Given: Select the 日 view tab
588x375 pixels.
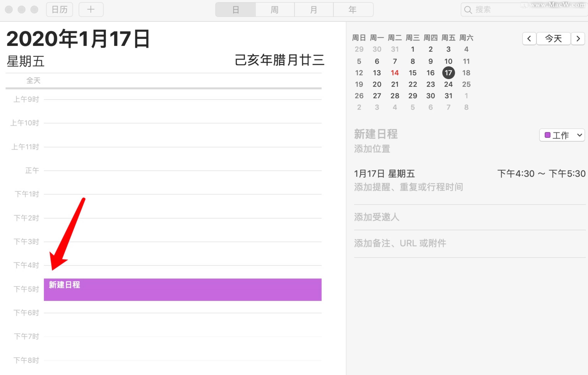Looking at the screenshot, I should pos(236,10).
